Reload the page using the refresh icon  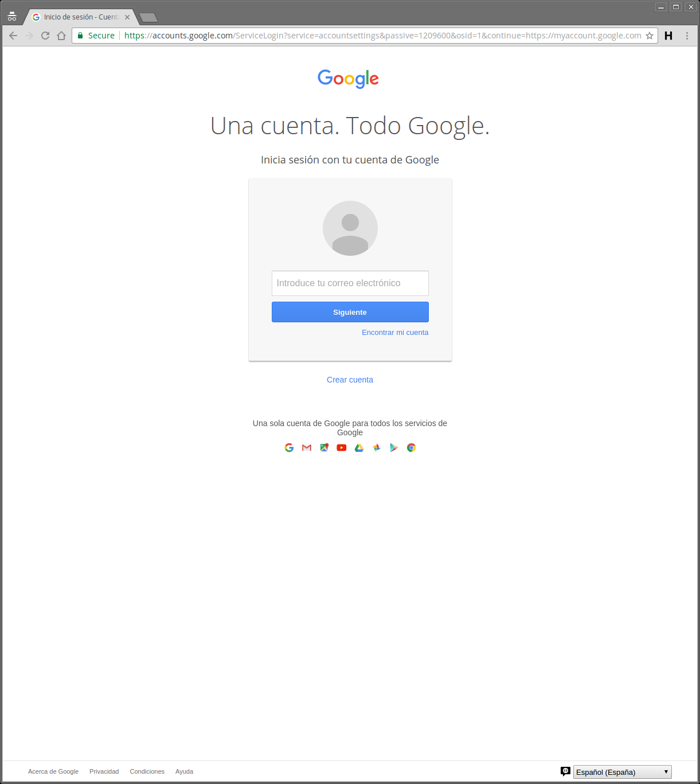click(x=45, y=36)
